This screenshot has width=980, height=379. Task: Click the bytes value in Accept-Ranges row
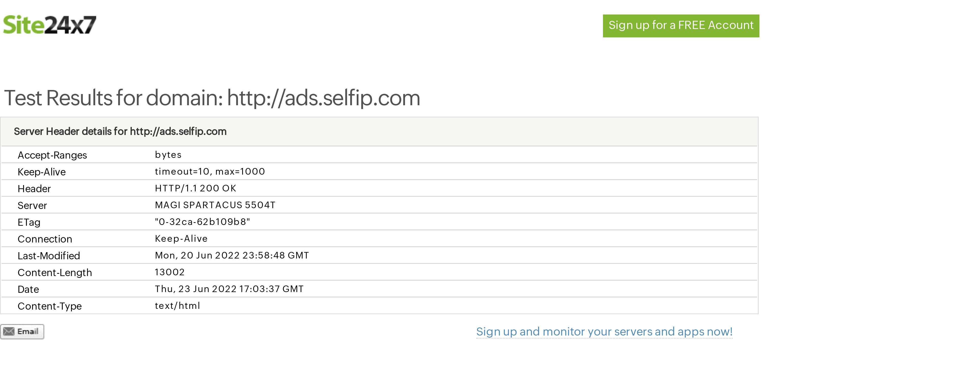click(x=168, y=155)
